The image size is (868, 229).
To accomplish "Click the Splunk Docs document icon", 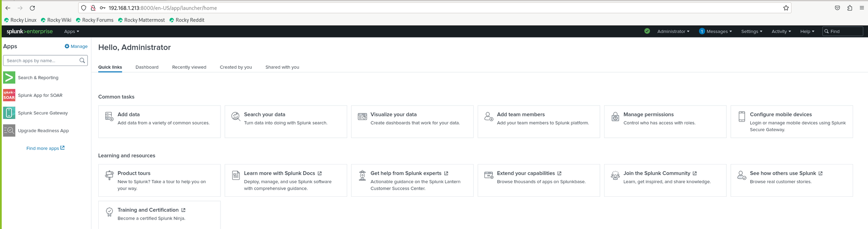I will click(236, 175).
